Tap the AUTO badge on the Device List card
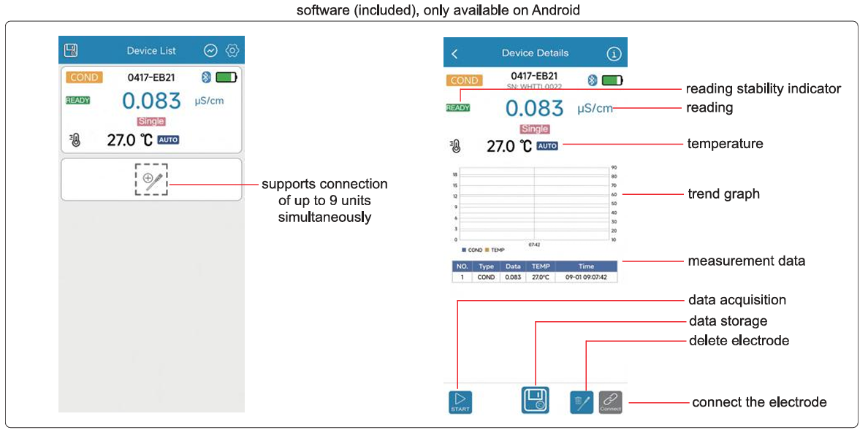 tap(168, 140)
